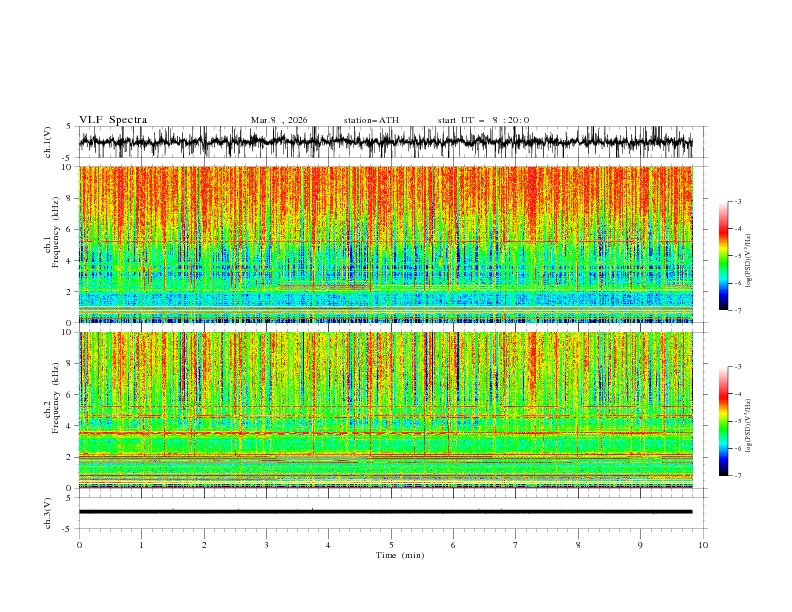Click the time axis tick label 5

(x=391, y=545)
